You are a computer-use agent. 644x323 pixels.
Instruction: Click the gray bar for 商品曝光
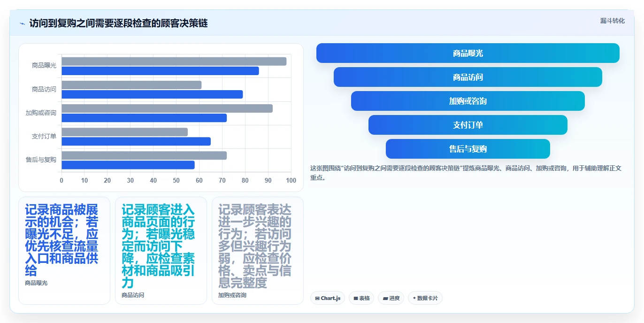(174, 62)
